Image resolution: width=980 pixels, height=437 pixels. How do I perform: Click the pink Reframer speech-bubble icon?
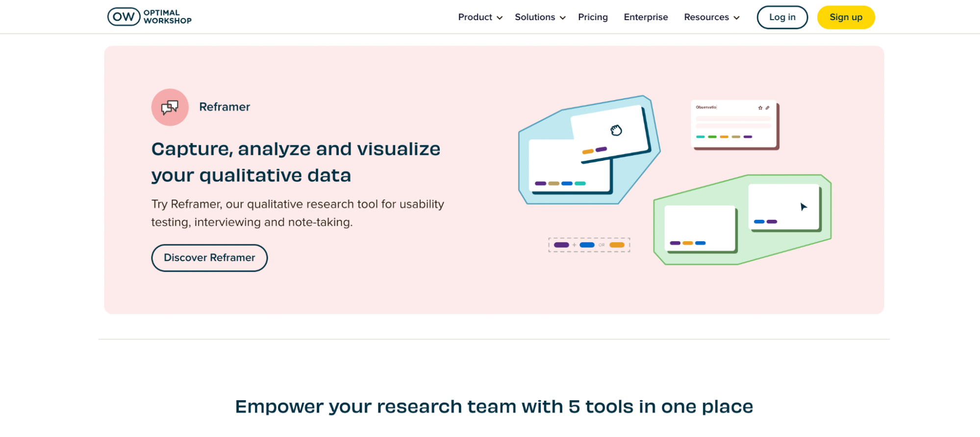(170, 107)
